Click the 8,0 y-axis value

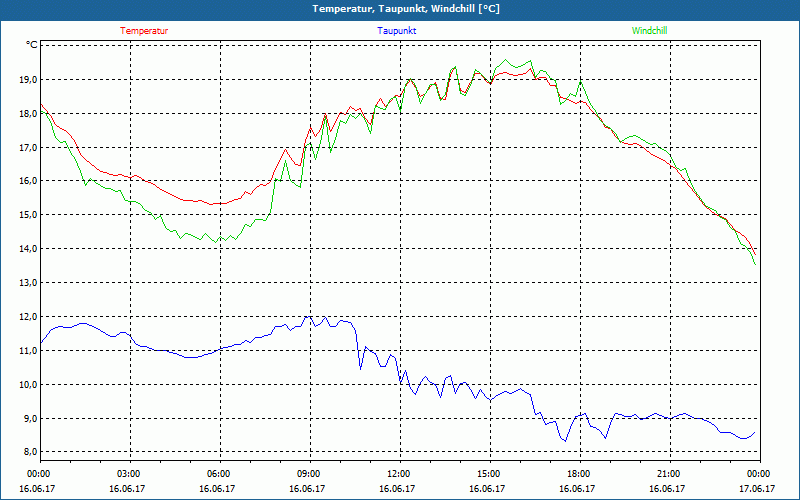(x=30, y=452)
